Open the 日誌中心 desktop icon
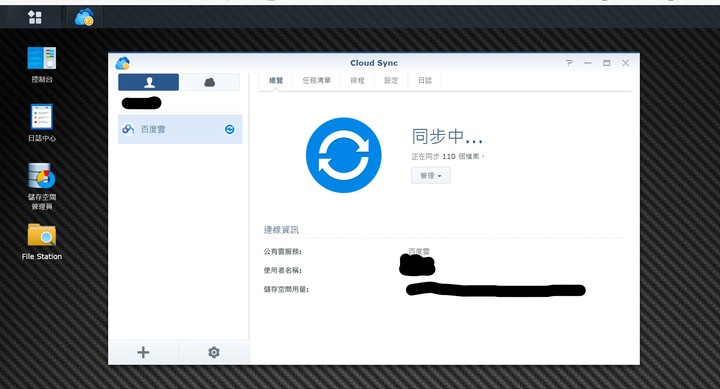This screenshot has width=720, height=389. (42, 123)
